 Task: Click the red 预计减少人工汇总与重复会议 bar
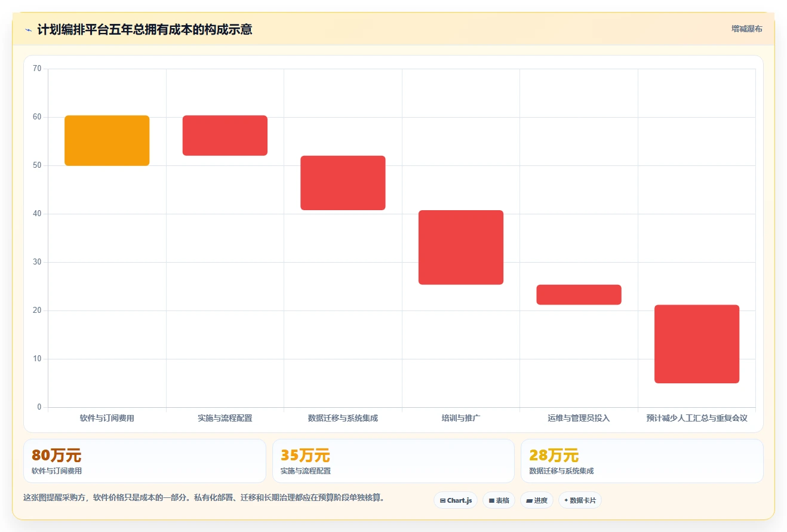tap(697, 344)
